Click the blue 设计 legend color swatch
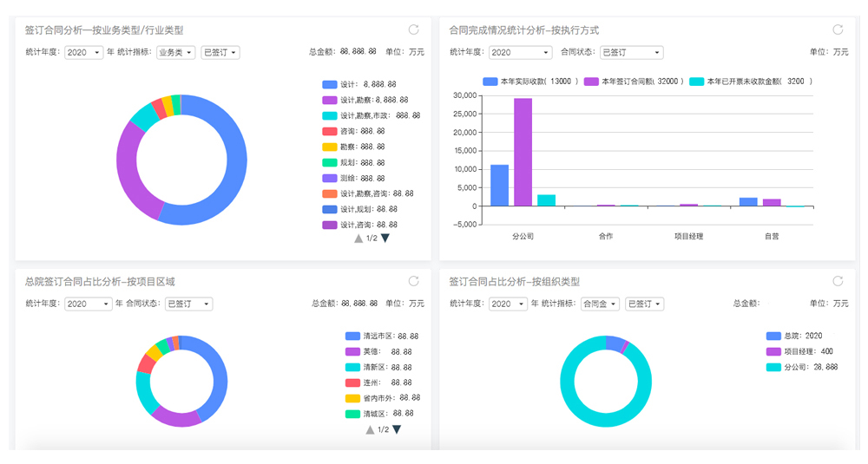The height and width of the screenshot is (464, 868). (329, 84)
